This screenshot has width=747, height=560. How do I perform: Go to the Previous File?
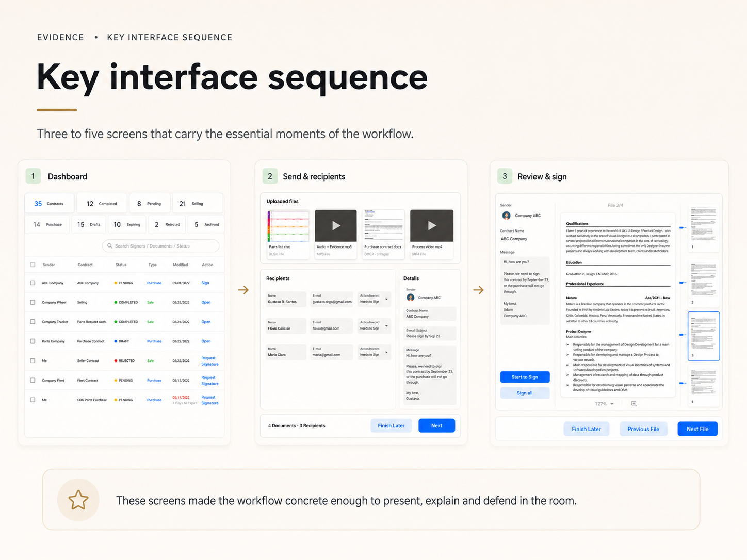click(643, 429)
